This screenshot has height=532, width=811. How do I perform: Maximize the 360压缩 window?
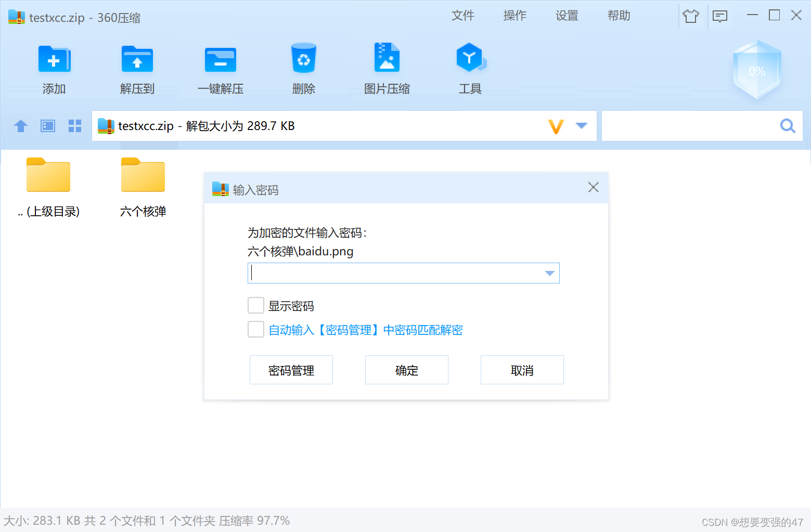pyautogui.click(x=774, y=15)
